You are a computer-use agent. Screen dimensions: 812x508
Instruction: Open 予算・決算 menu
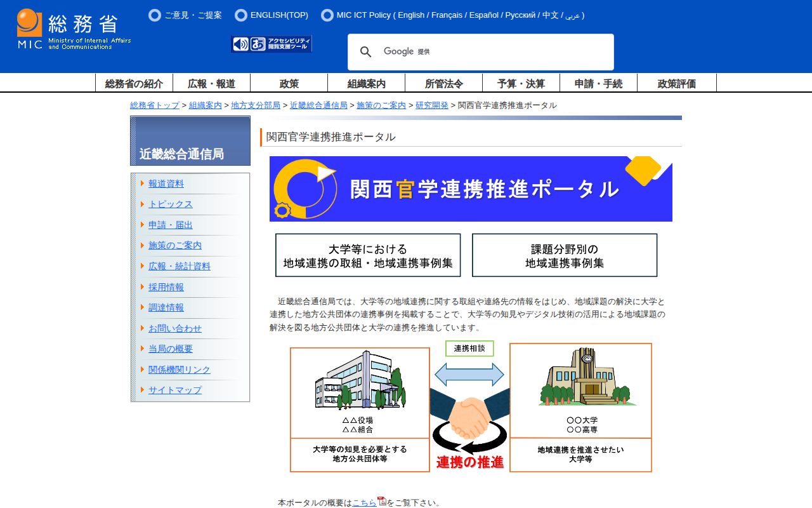521,83
